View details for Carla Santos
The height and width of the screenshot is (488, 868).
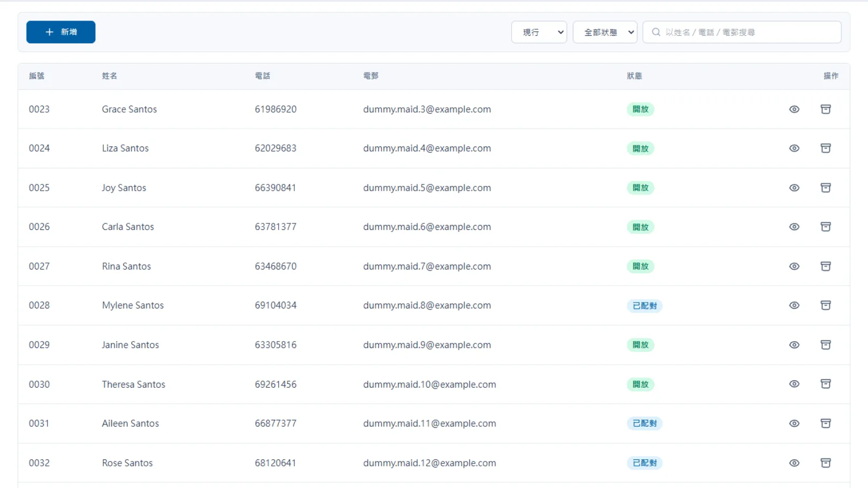tap(794, 227)
